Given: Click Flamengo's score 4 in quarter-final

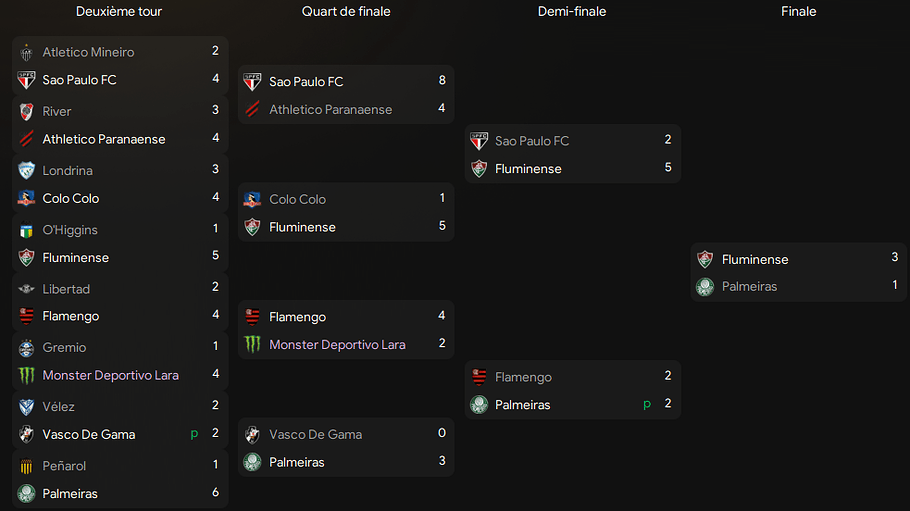Looking at the screenshot, I should tap(442, 315).
